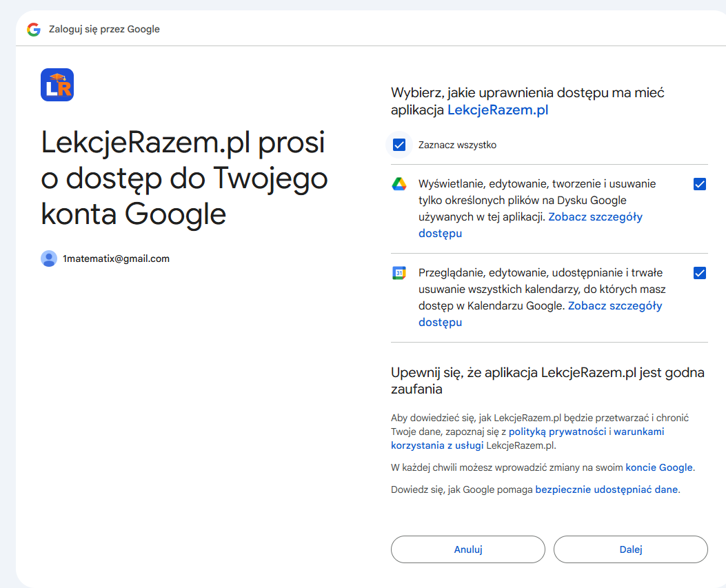726x588 pixels.
Task: Click the Anuluj button
Action: tap(468, 549)
